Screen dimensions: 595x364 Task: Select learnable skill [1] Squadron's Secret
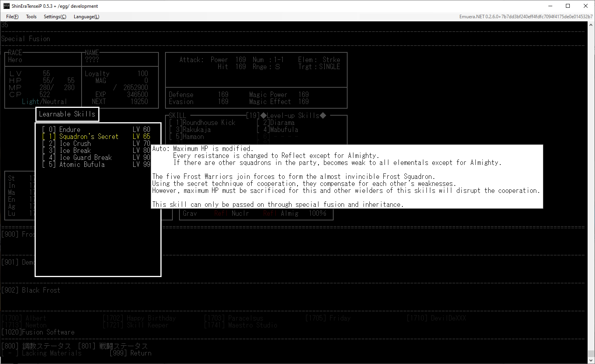tap(96, 137)
